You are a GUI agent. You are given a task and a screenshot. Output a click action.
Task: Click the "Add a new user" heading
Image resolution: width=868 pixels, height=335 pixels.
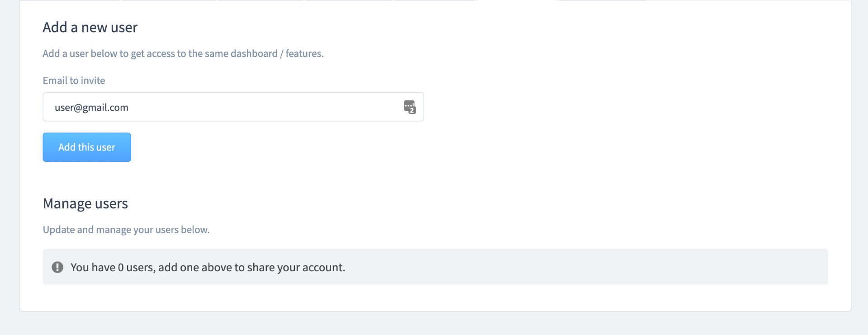[x=90, y=28]
